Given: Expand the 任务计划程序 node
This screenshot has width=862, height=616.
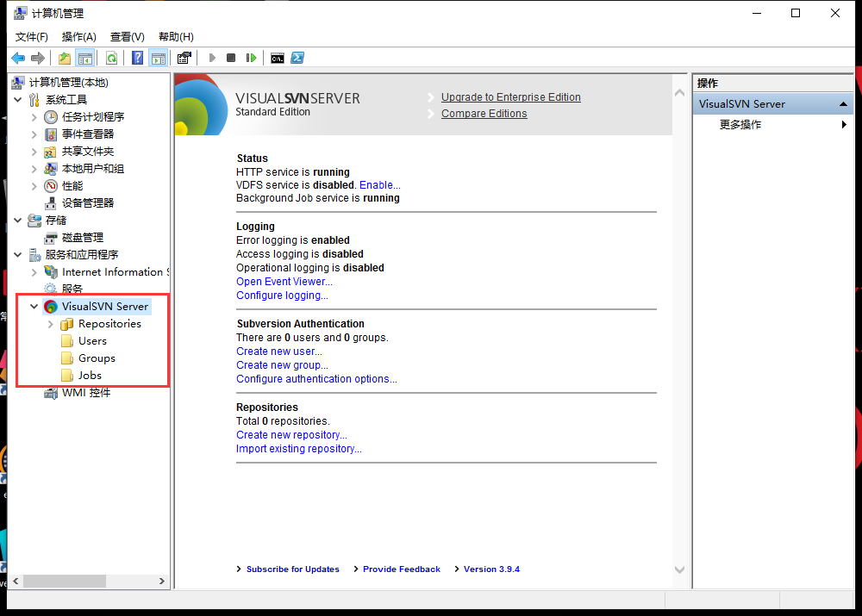Looking at the screenshot, I should (34, 117).
